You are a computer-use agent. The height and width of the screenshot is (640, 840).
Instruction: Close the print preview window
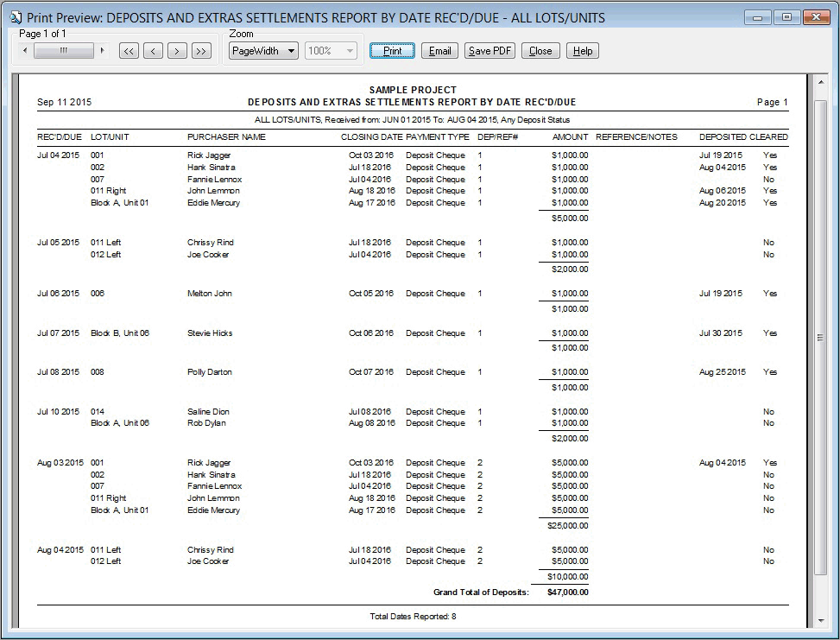[540, 50]
